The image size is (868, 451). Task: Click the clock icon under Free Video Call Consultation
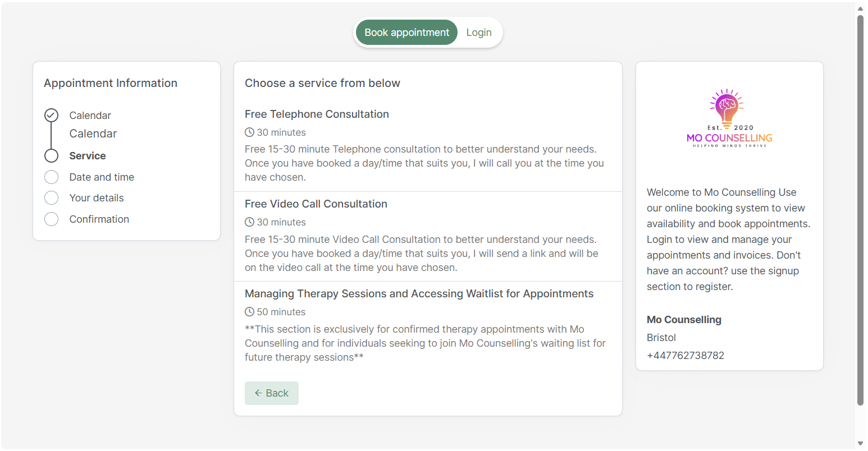click(x=249, y=222)
